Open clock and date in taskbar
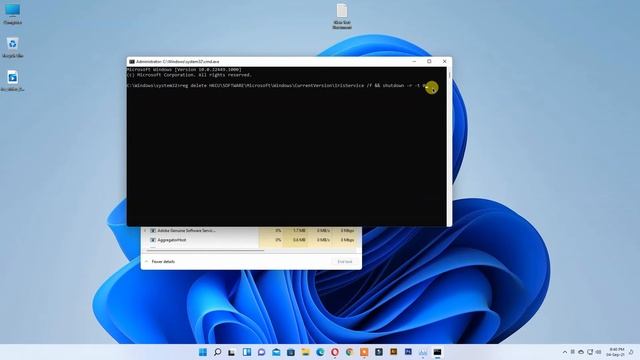This screenshot has width=640, height=360. (616, 352)
